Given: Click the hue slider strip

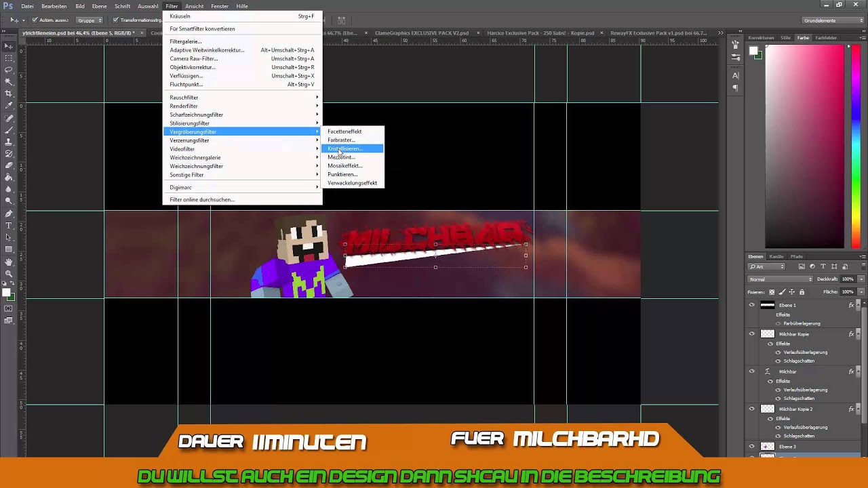Looking at the screenshot, I should [x=856, y=146].
